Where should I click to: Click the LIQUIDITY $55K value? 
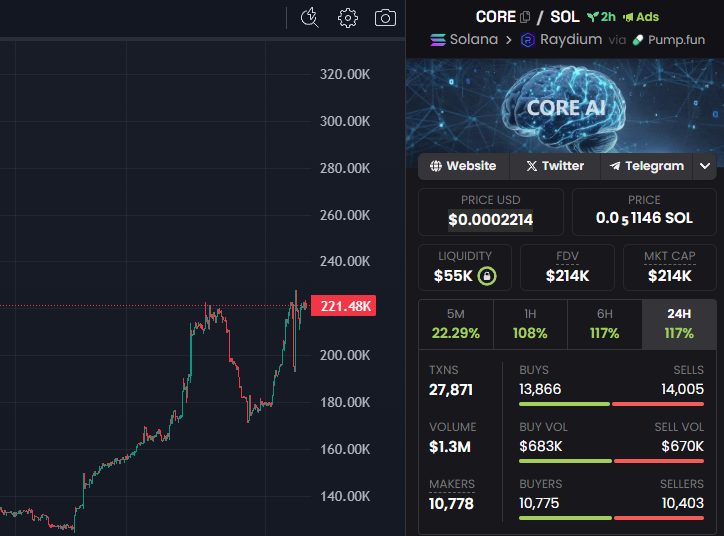(x=453, y=276)
